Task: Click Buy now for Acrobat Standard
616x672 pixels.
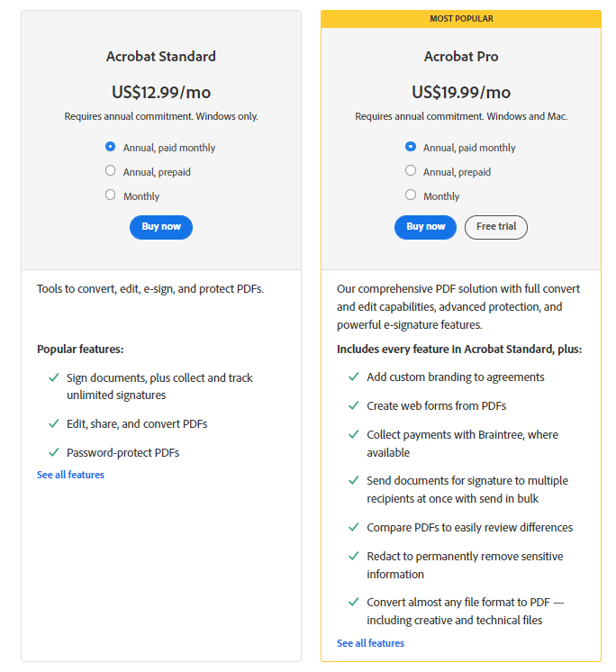Action: (x=161, y=227)
